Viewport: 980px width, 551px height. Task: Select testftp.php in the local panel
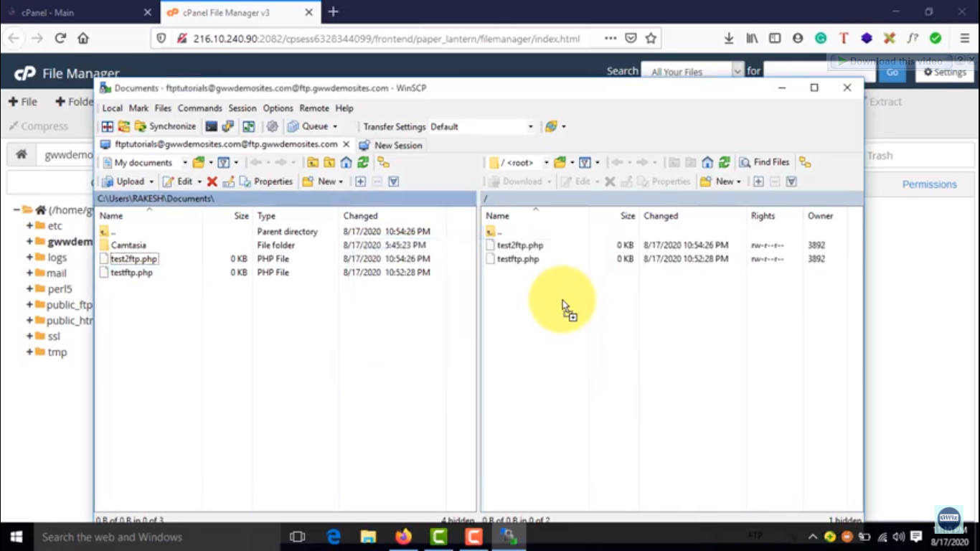131,273
